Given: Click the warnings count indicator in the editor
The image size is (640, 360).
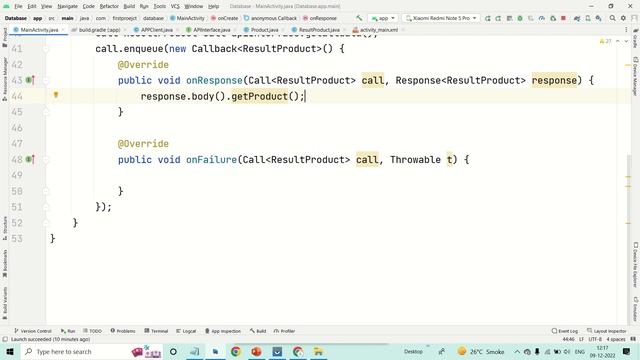Looking at the screenshot, I should tap(605, 41).
